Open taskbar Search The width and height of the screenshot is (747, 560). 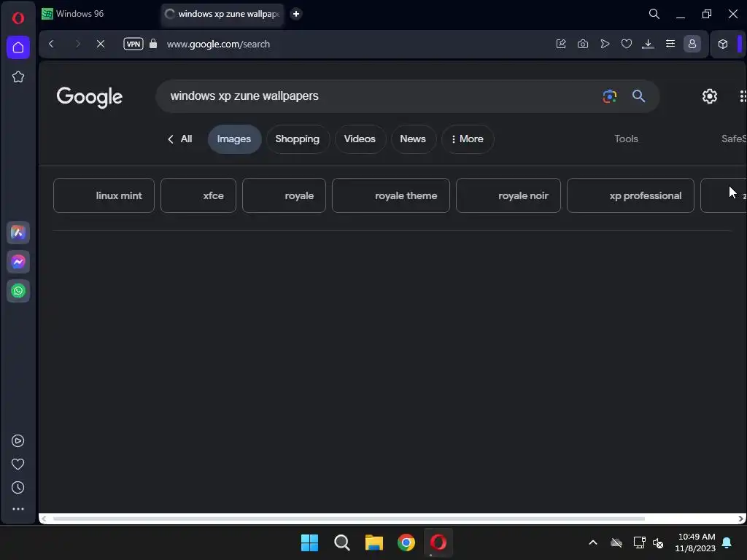[x=341, y=542]
